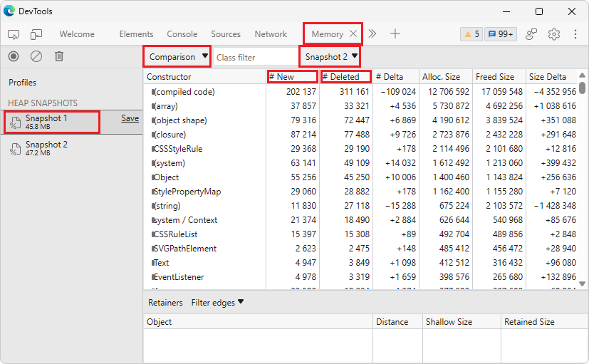Image resolution: width=589 pixels, height=364 pixels.
Task: Sort by the # Deleted column header
Action: coord(346,77)
